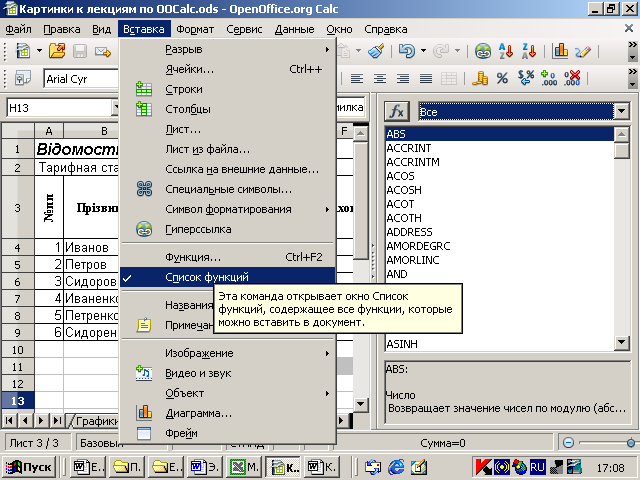This screenshot has width=640, height=480.
Task: Center text horizontally icon
Action: tap(380, 78)
